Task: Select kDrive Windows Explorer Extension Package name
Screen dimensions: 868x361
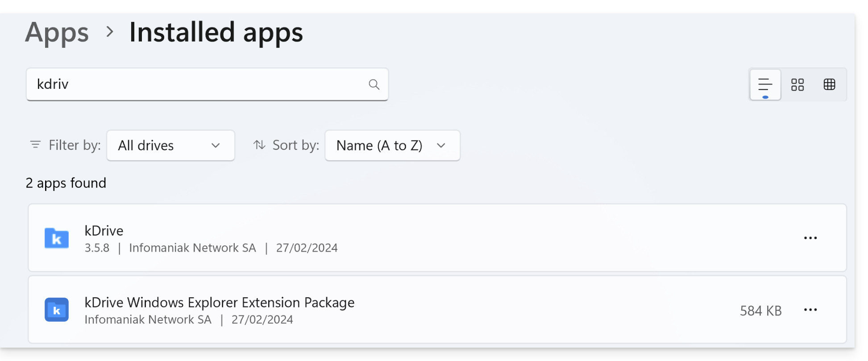Action: (220, 303)
